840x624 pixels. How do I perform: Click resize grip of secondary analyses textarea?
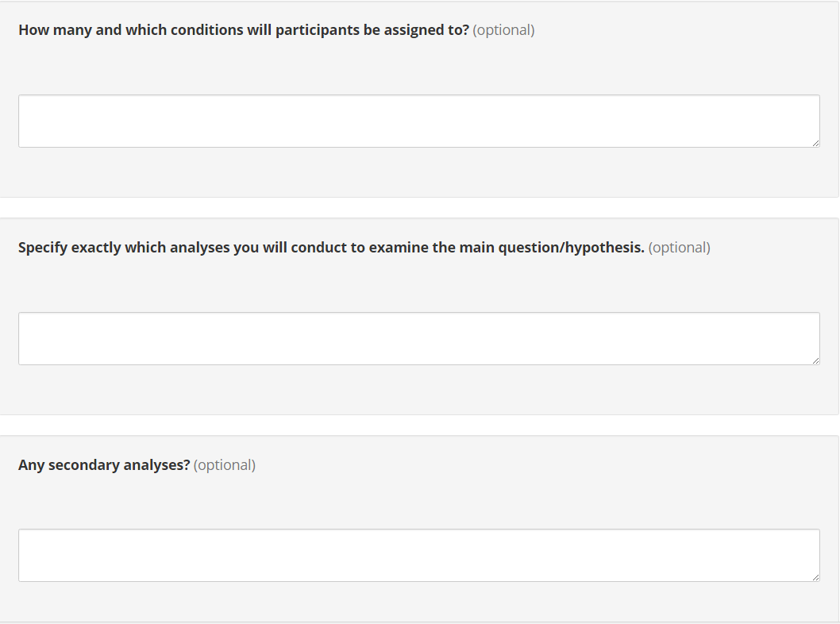(815, 577)
